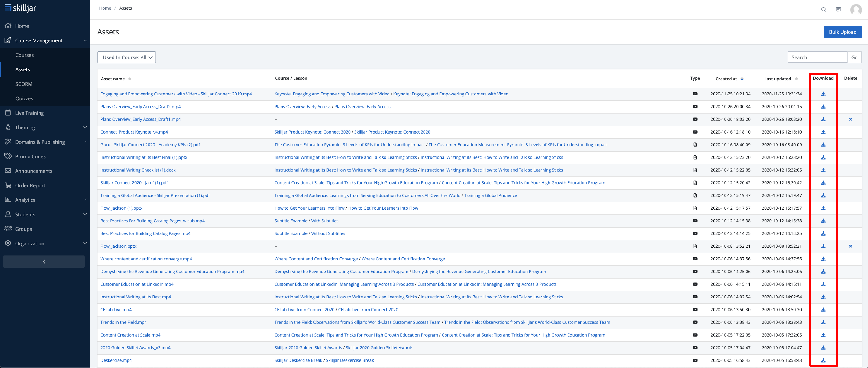Download Guru Academy KPIs pdf asset
Viewport: 868px width, 368px height.
coord(823,145)
